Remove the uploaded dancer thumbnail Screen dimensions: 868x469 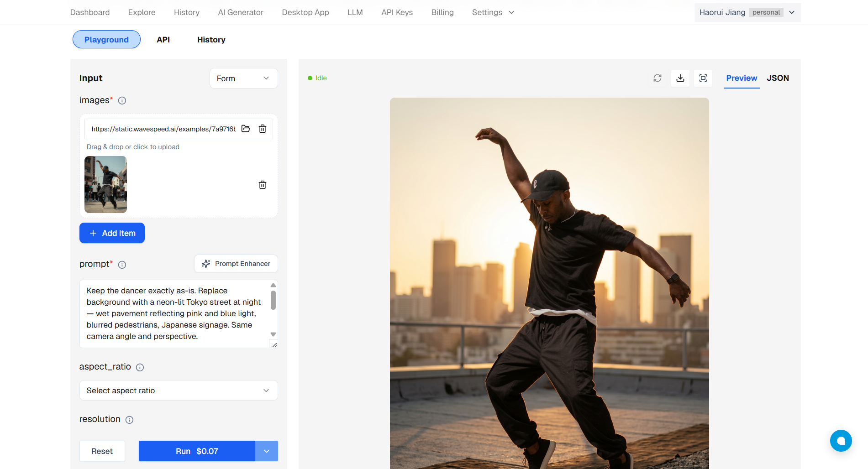(263, 185)
